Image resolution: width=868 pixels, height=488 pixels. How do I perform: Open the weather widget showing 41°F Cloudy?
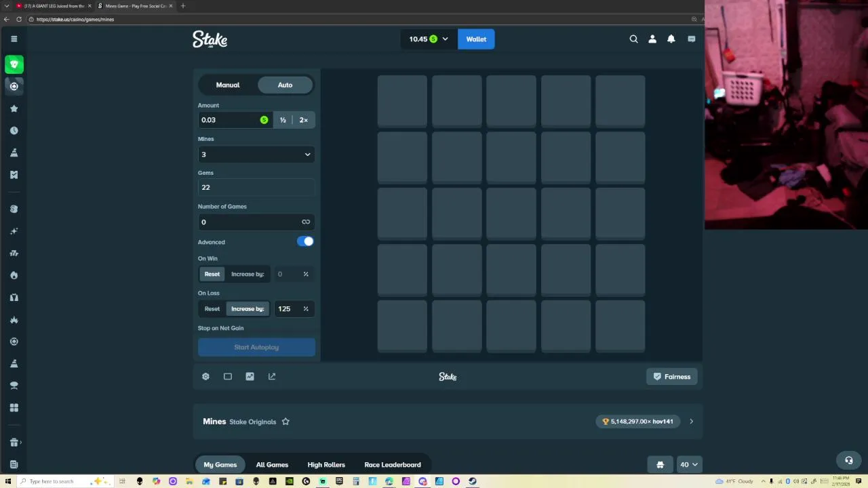point(734,481)
